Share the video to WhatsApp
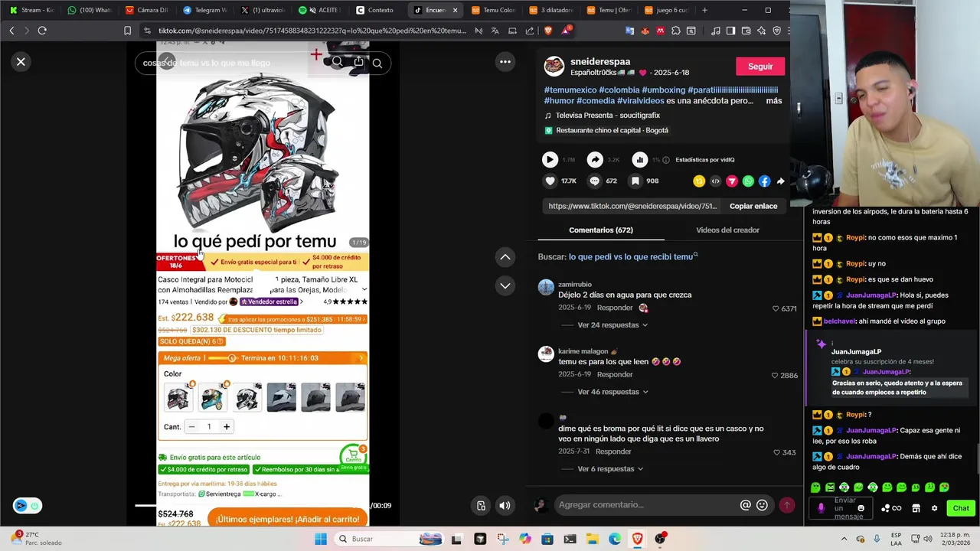The height and width of the screenshot is (551, 980). coord(748,181)
